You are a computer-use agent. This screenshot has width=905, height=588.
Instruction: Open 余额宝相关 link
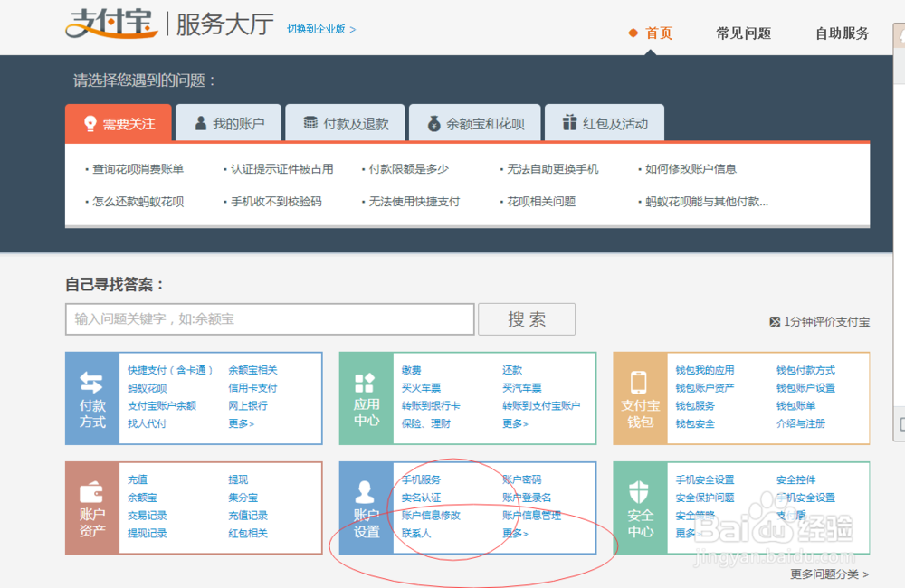click(252, 370)
